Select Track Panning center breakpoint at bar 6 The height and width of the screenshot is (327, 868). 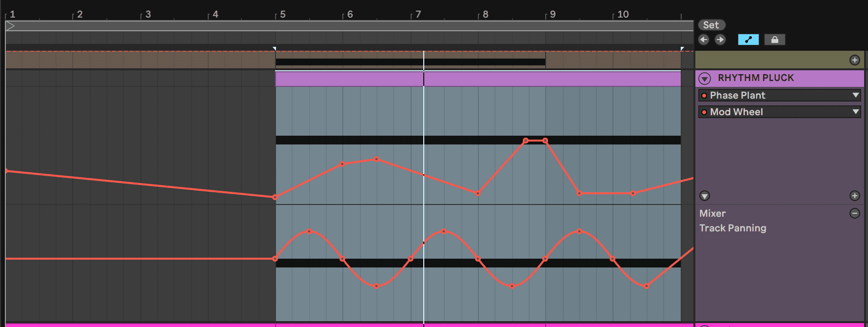342,259
